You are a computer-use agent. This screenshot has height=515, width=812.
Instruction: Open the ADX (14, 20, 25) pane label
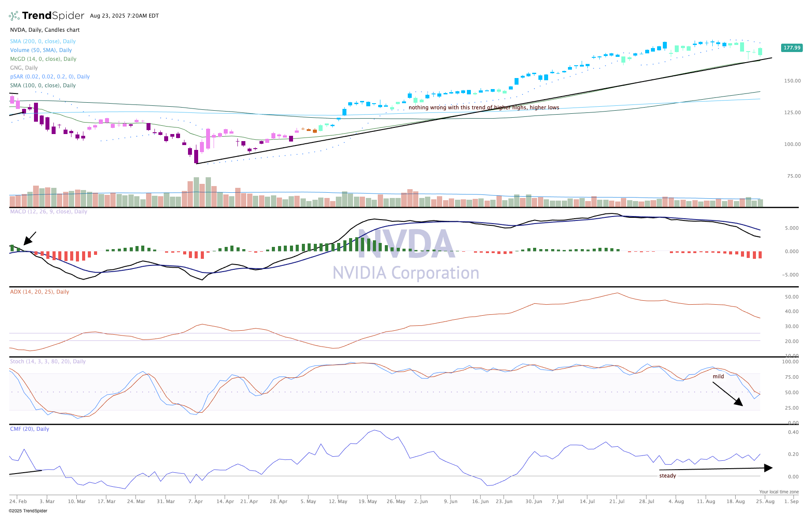pos(40,292)
